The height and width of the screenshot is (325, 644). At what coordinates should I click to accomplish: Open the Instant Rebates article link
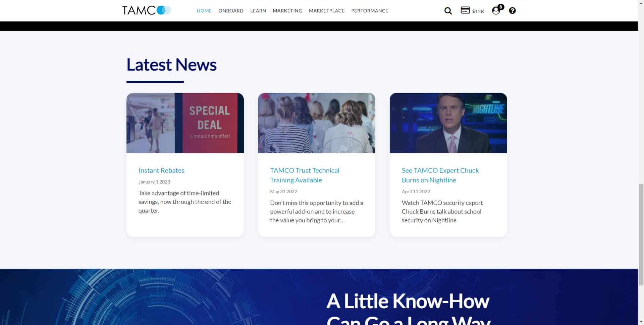pyautogui.click(x=161, y=170)
